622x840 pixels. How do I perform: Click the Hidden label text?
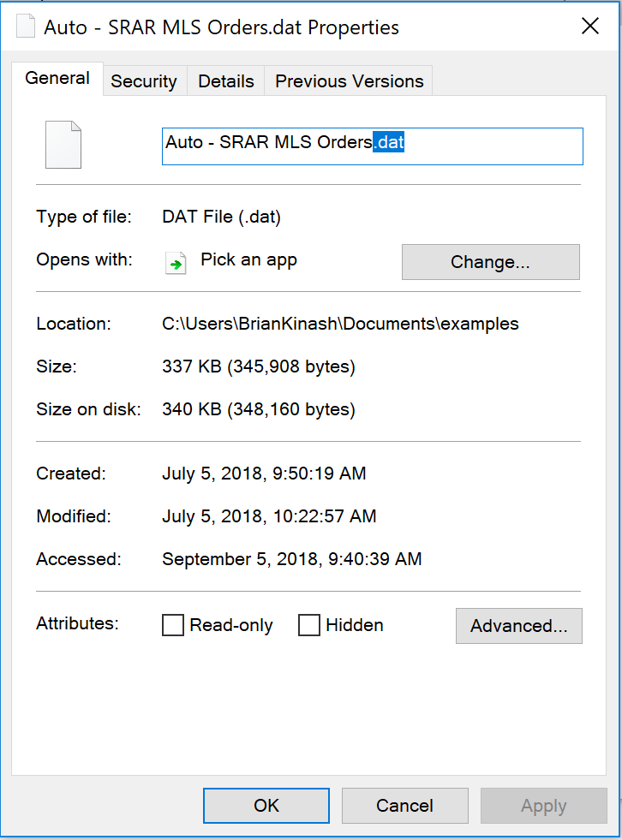point(355,625)
